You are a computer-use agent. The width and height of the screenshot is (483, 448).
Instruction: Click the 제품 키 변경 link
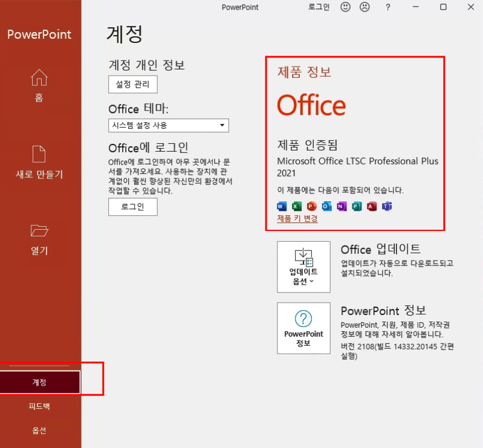coord(297,218)
